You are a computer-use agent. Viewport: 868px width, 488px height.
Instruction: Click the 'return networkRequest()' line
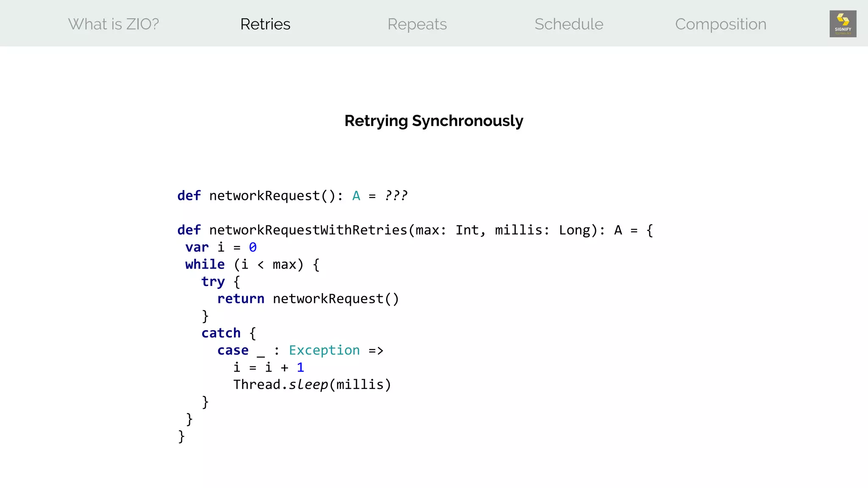[x=308, y=299]
